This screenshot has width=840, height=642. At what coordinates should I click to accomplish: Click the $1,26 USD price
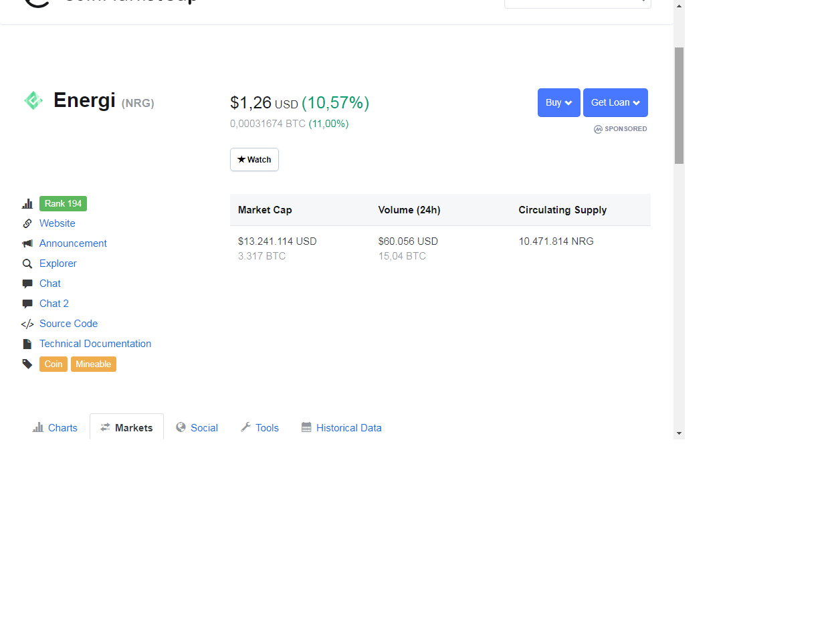(x=264, y=103)
